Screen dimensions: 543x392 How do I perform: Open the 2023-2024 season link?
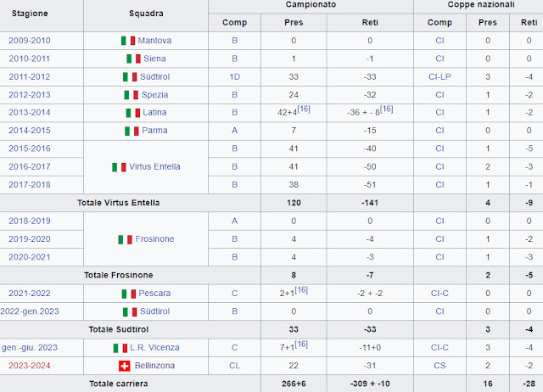tap(30, 365)
